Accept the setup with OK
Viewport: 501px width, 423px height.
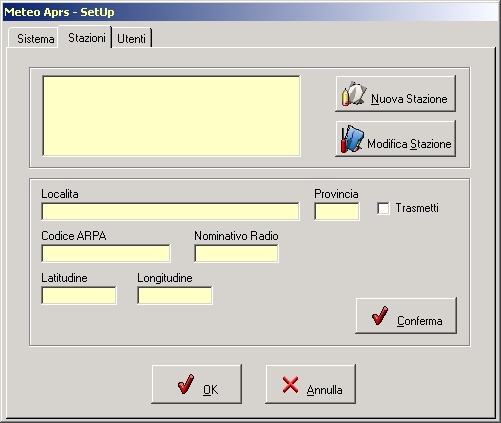pyautogui.click(x=197, y=384)
